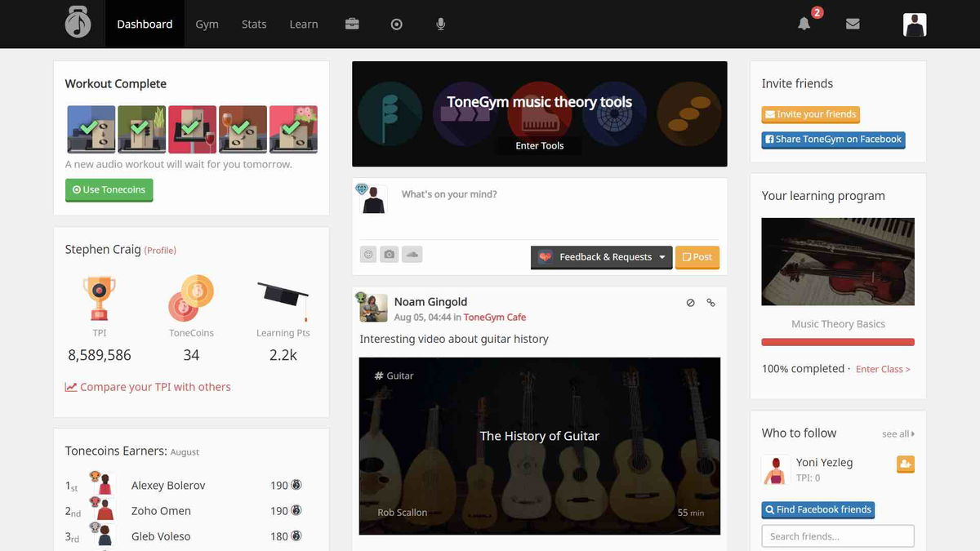This screenshot has width=980, height=551.
Task: Open the Enter Class link
Action: (883, 369)
